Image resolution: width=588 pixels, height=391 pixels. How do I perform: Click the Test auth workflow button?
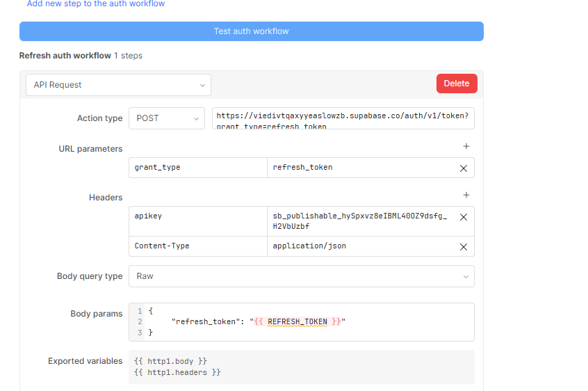tap(251, 31)
